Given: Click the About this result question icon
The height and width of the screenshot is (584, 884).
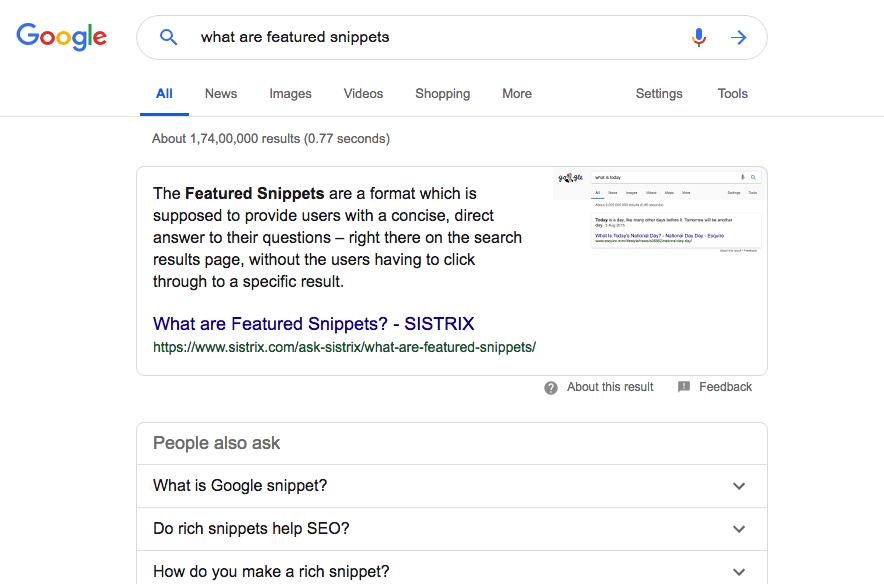Looking at the screenshot, I should pyautogui.click(x=551, y=388).
